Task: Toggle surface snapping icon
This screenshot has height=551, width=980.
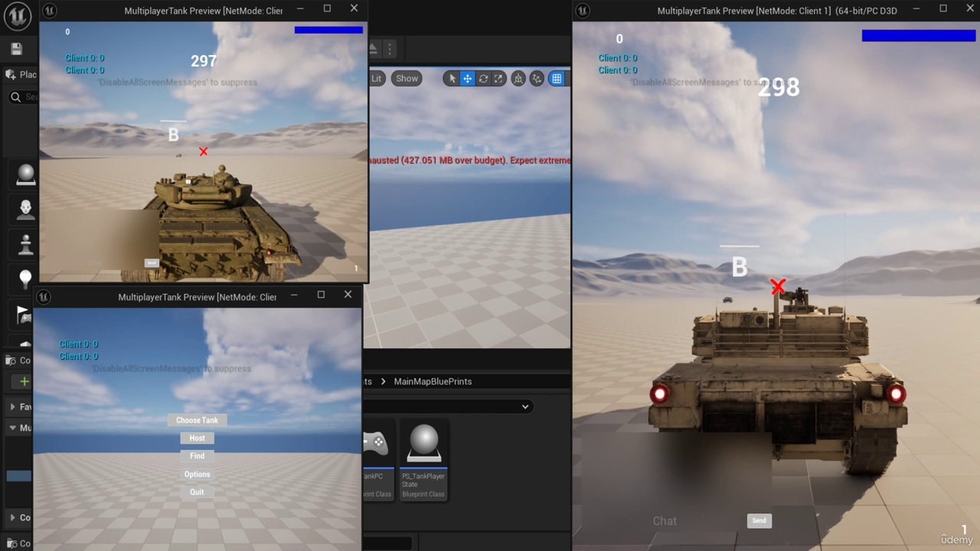Action: [x=537, y=78]
